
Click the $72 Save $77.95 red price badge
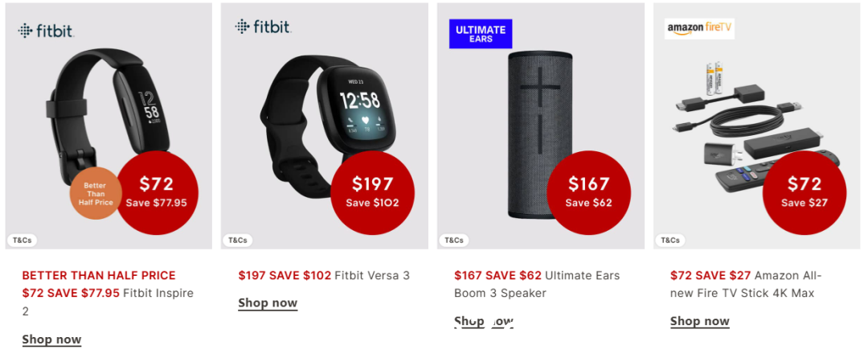[x=156, y=192]
